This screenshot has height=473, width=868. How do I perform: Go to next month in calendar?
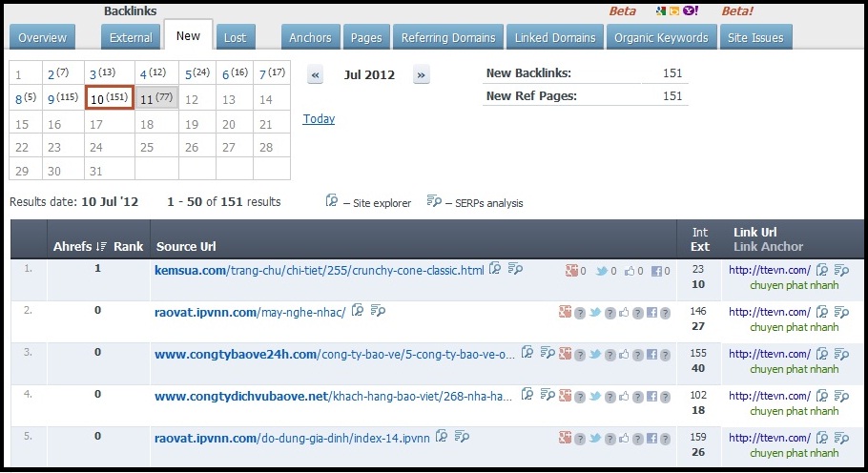click(422, 75)
